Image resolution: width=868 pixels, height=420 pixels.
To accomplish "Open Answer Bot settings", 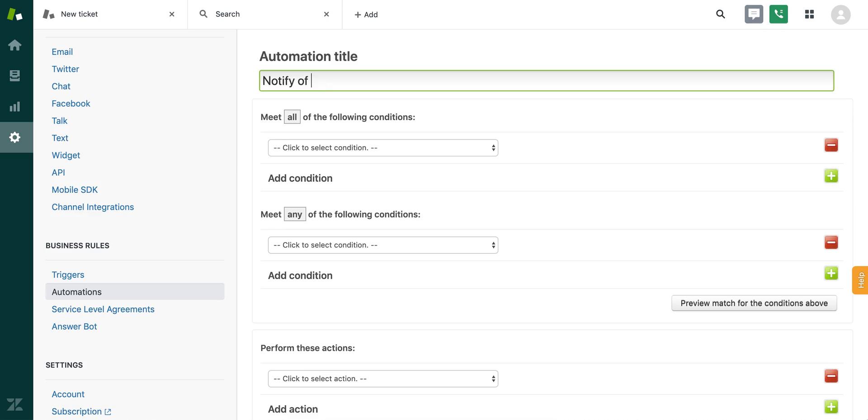I will coord(74,327).
